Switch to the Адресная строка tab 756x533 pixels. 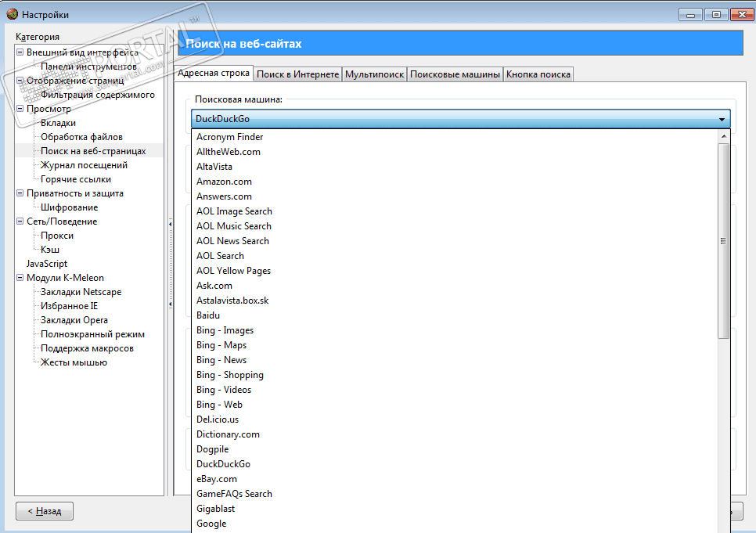pyautogui.click(x=213, y=73)
